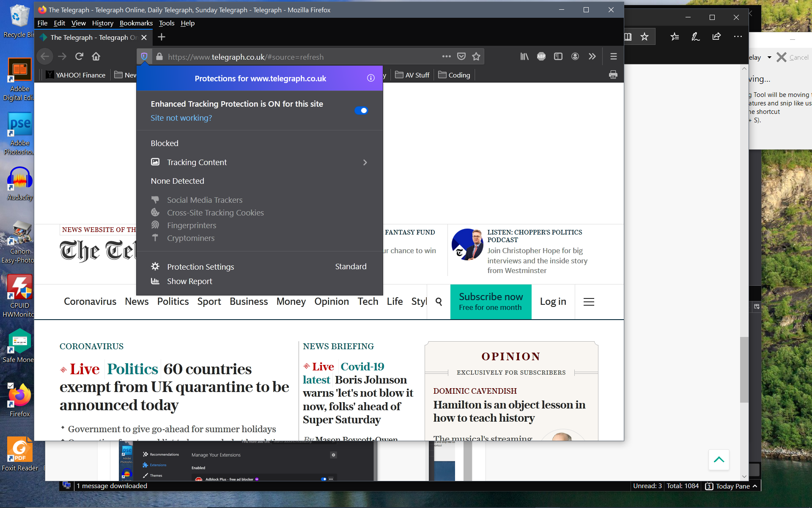The width and height of the screenshot is (812, 508).
Task: Open page actions three-dot menu in the address bar
Action: (446, 56)
